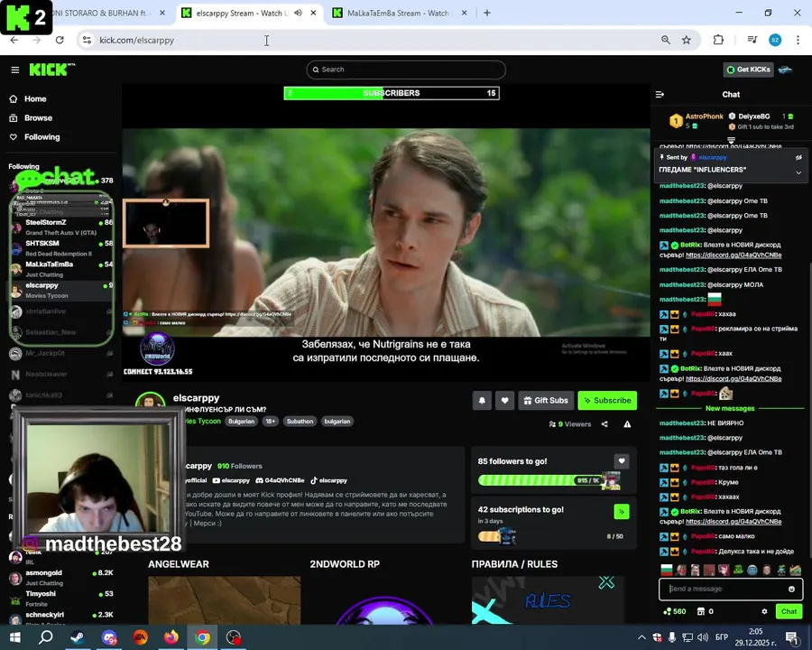Open Browse in Kick sidebar
Viewport: 812px width, 650px height.
[x=38, y=118]
